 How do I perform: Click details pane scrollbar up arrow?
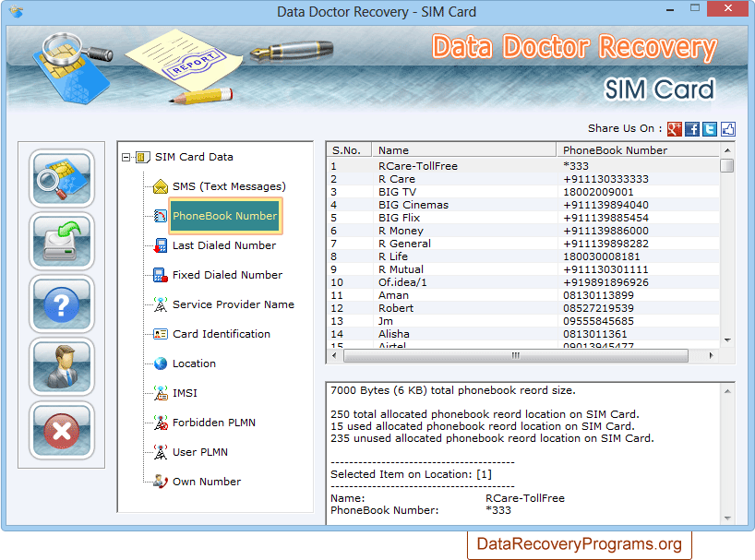(727, 391)
